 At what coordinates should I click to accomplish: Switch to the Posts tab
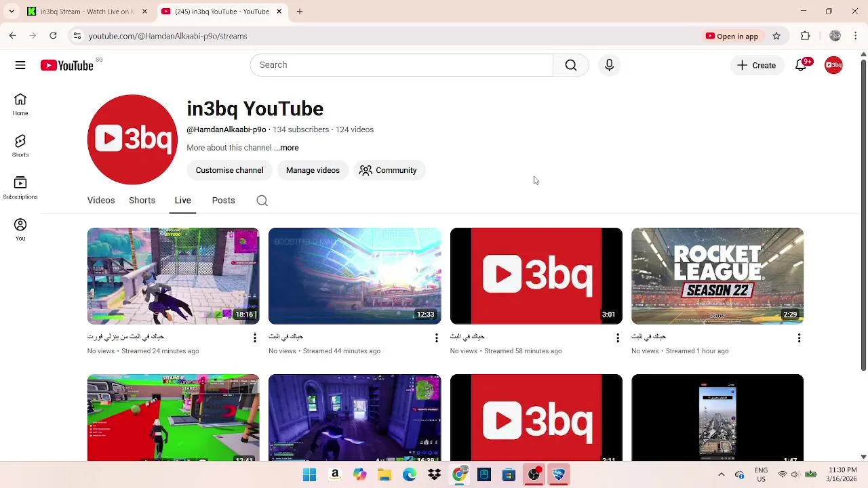click(223, 201)
